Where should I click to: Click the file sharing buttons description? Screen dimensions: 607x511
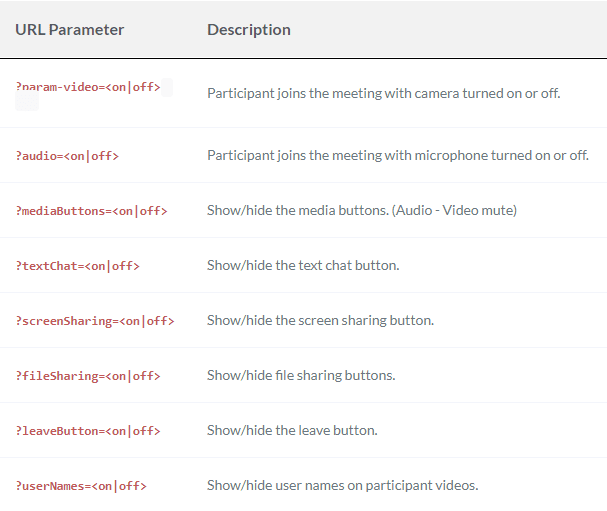[x=301, y=375]
